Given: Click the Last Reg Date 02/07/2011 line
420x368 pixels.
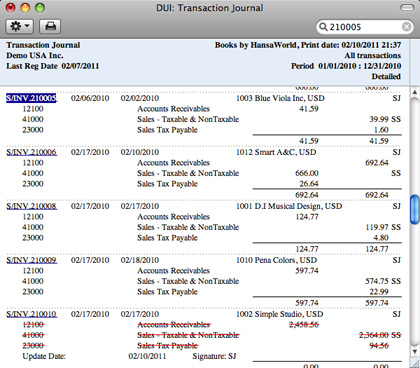Looking at the screenshot, I should (x=52, y=66).
